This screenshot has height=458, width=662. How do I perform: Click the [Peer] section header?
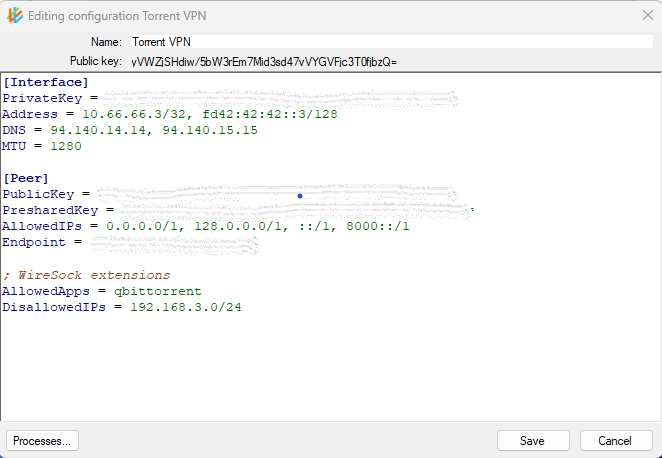(x=26, y=179)
